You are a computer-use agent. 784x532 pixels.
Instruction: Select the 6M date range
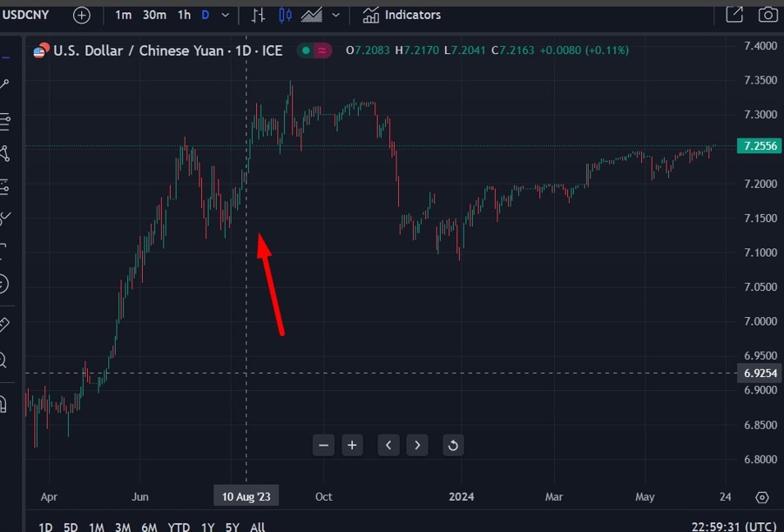[x=149, y=527]
